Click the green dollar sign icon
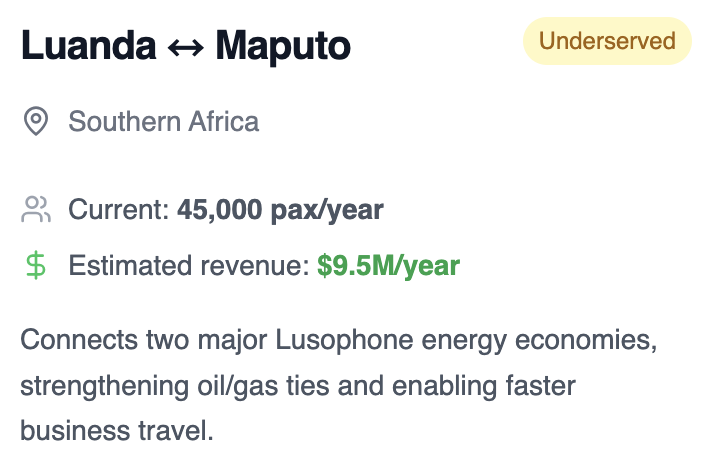706x462 pixels. click(x=36, y=266)
